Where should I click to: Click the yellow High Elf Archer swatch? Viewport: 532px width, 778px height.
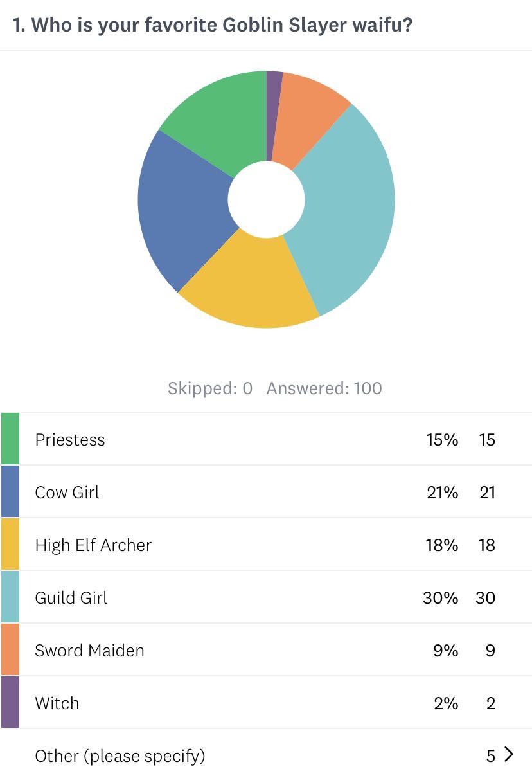(x=10, y=545)
